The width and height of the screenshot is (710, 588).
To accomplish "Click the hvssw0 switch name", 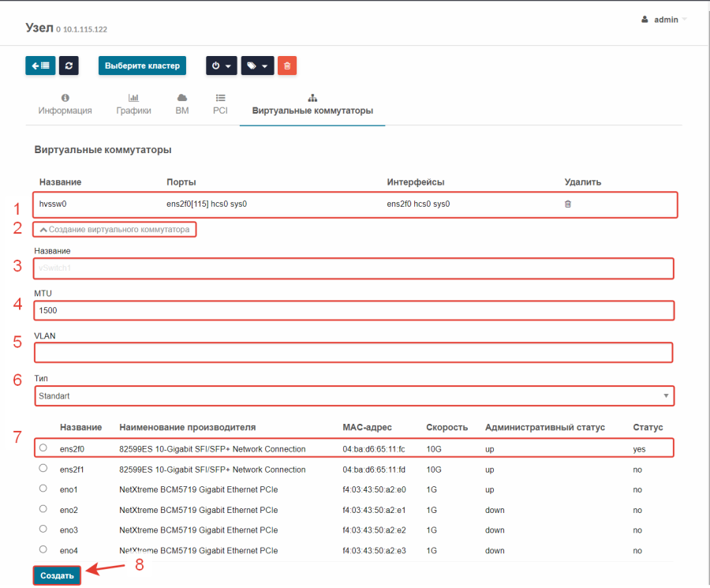I will [x=53, y=204].
